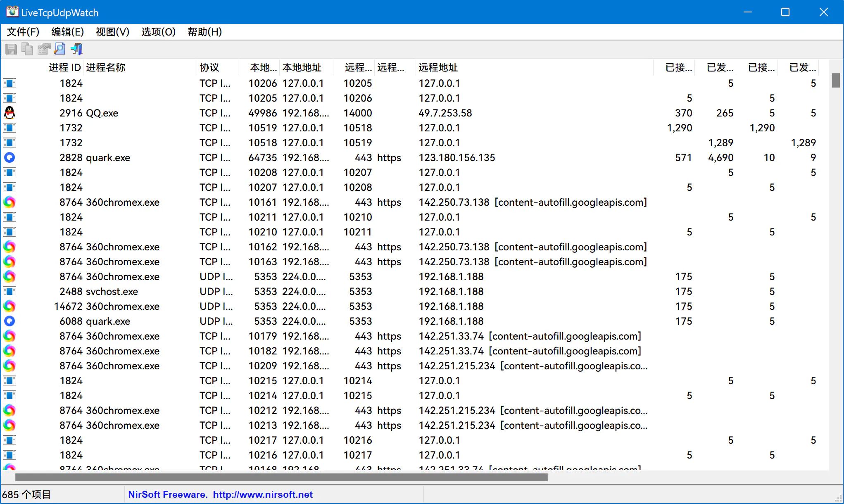Click the horizontal scrollbar thumb

281,477
